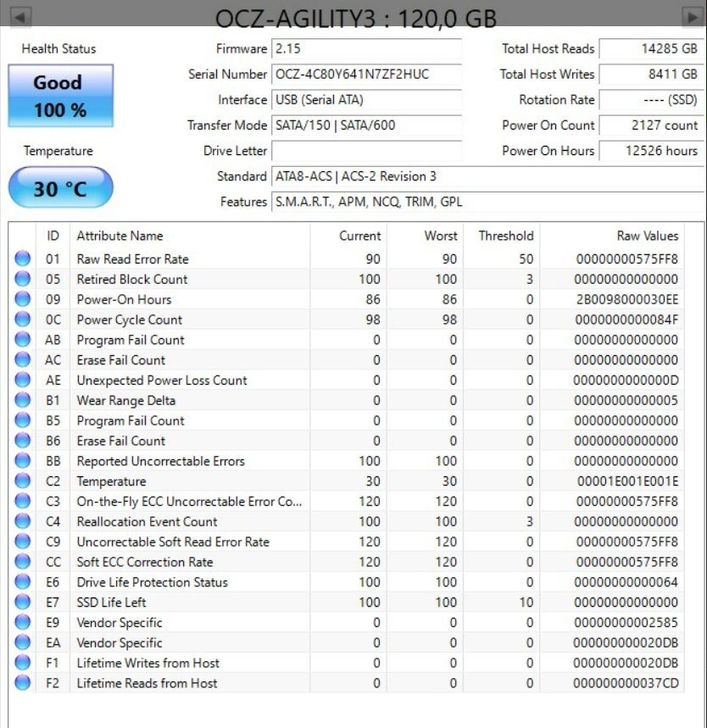The width and height of the screenshot is (707, 728).
Task: Click the Current column header
Action: coord(348,236)
